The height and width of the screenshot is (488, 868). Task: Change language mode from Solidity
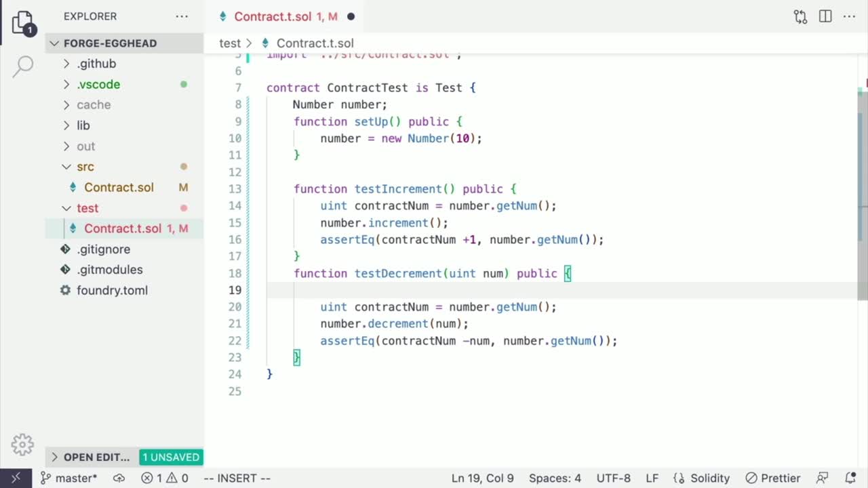pyautogui.click(x=702, y=478)
